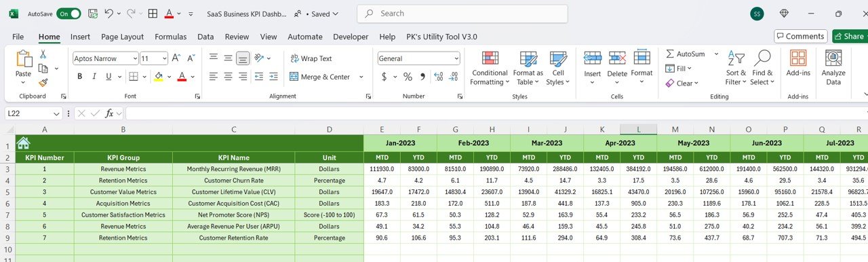Expand the Name Box dropdown arrow
Screen dimensions: 868x262
(x=57, y=113)
